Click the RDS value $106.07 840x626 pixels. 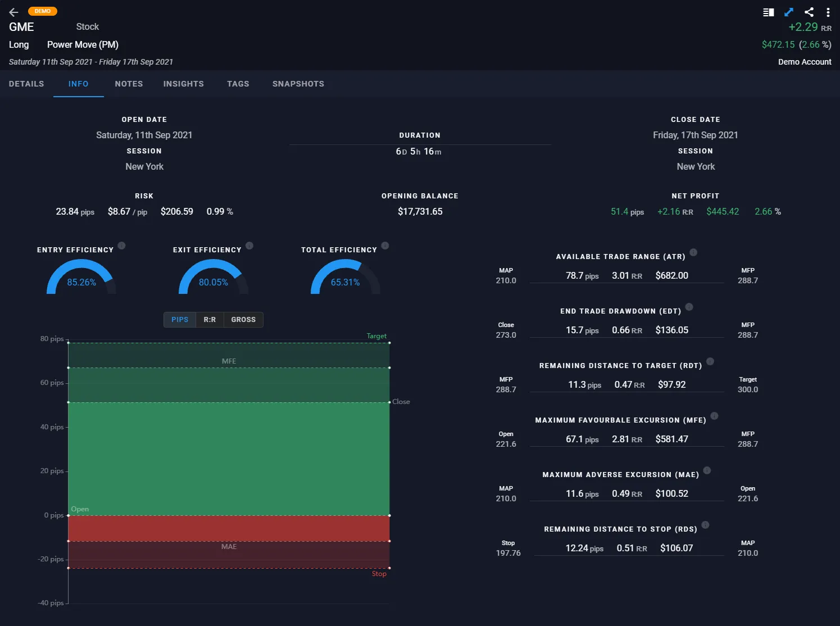point(676,548)
